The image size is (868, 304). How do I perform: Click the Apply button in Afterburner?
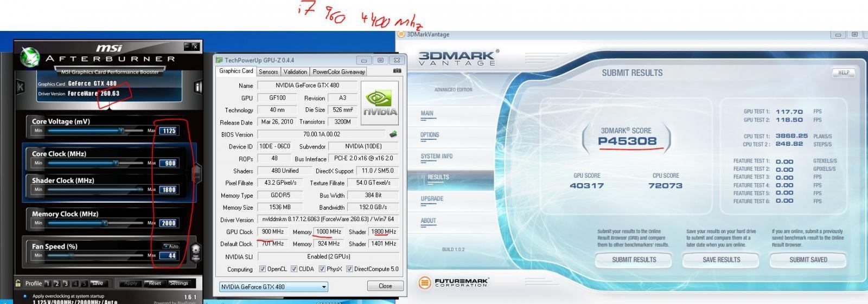[131, 283]
